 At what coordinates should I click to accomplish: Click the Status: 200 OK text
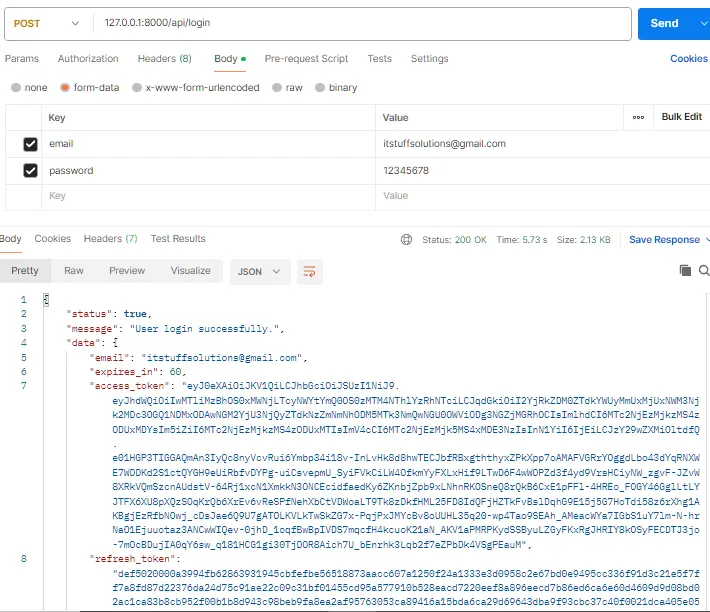click(x=454, y=239)
